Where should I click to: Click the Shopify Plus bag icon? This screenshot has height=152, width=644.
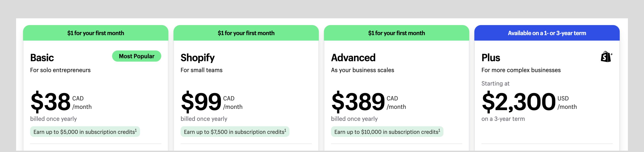click(x=606, y=57)
